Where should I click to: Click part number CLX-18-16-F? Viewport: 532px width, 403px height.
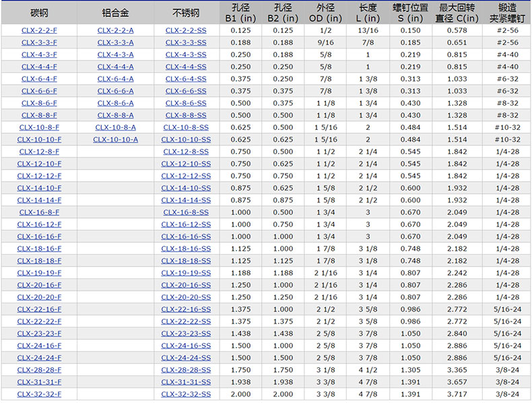[39, 248]
